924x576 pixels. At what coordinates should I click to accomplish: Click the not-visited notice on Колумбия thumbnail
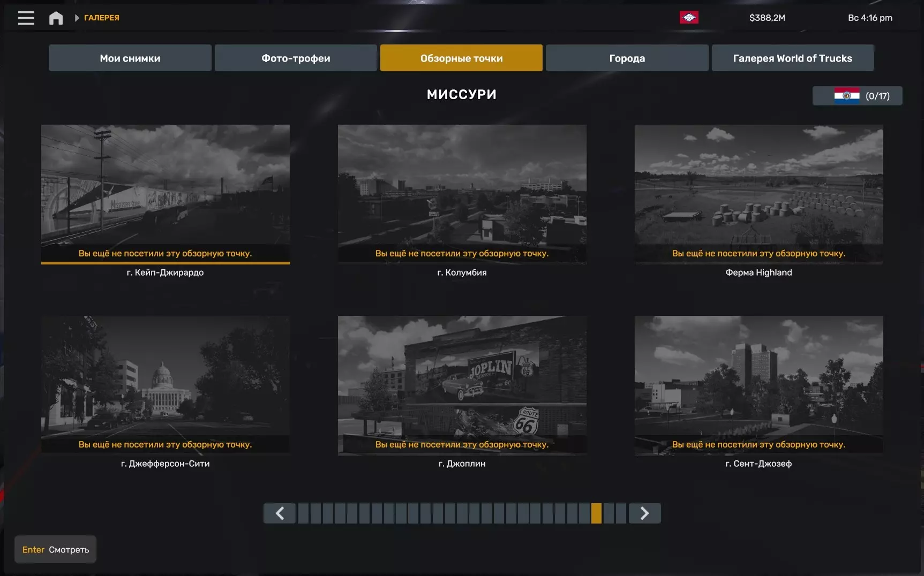[x=462, y=253]
